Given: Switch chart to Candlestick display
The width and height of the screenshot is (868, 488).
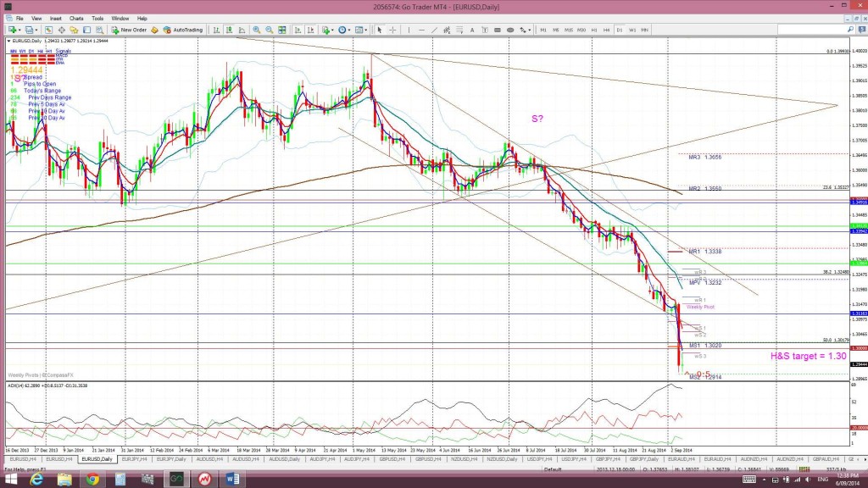Looking at the screenshot, I should click(227, 31).
